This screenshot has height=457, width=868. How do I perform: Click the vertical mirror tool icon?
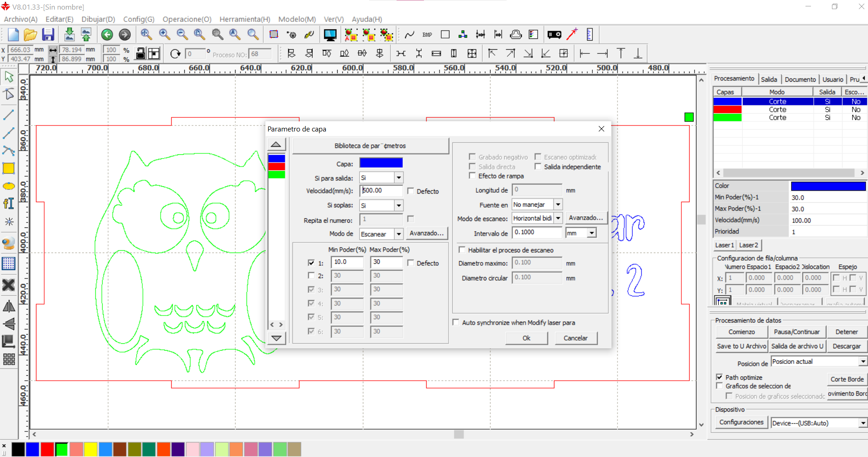9,324
